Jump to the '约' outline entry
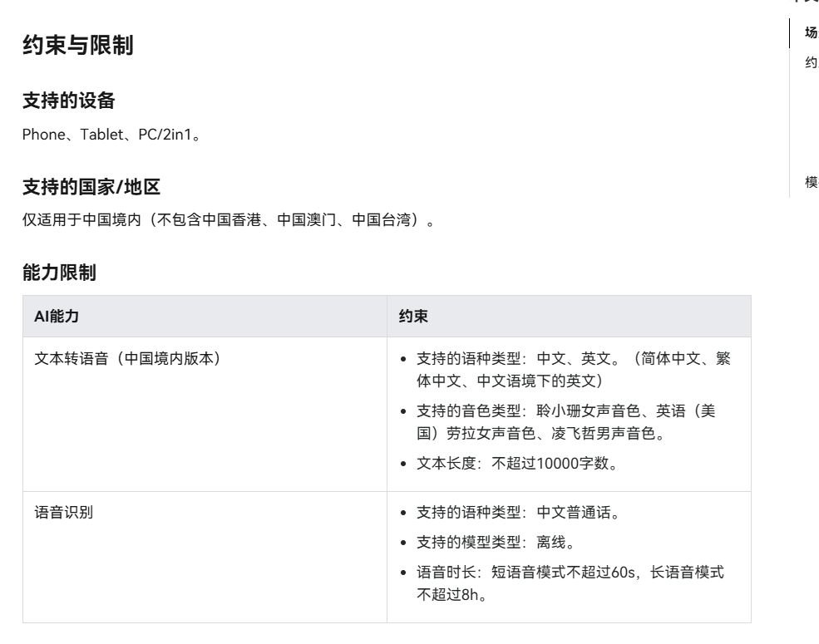 click(x=812, y=62)
